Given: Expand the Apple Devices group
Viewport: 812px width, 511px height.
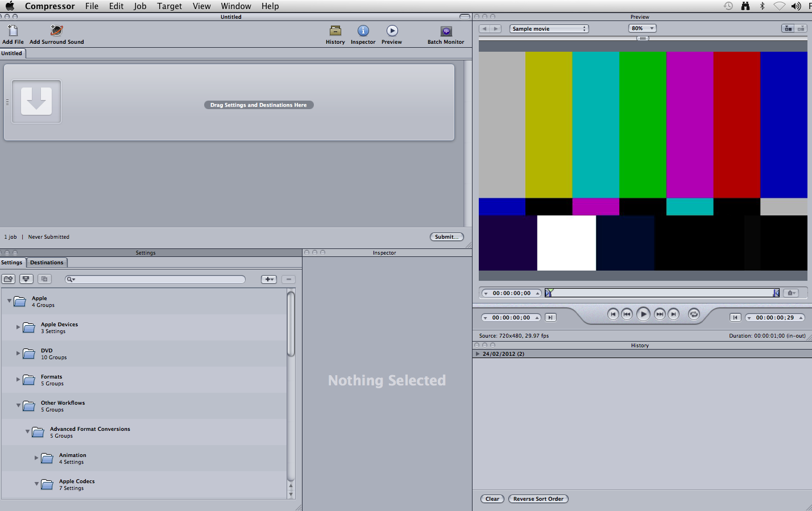Looking at the screenshot, I should click(x=18, y=327).
